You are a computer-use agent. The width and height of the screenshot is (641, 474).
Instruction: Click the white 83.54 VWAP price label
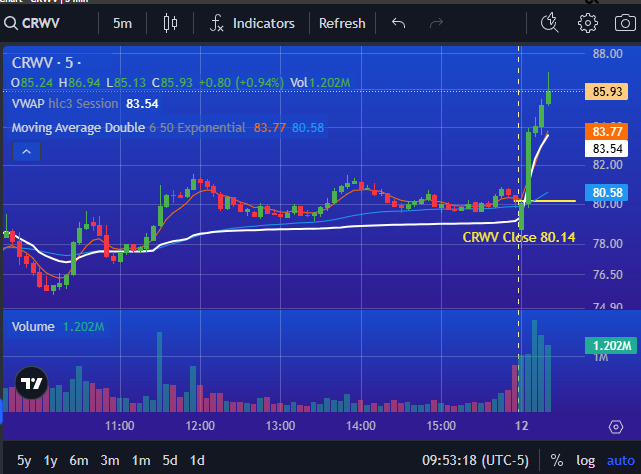pyautogui.click(x=607, y=148)
